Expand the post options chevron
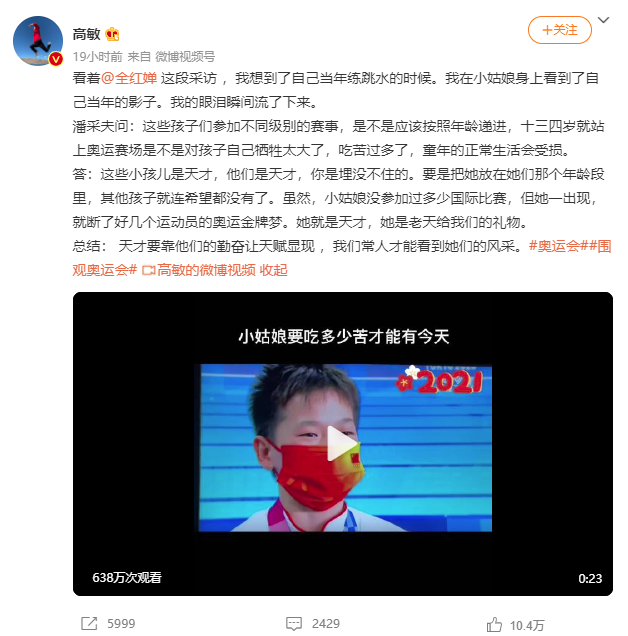628x636 pixels. click(604, 20)
